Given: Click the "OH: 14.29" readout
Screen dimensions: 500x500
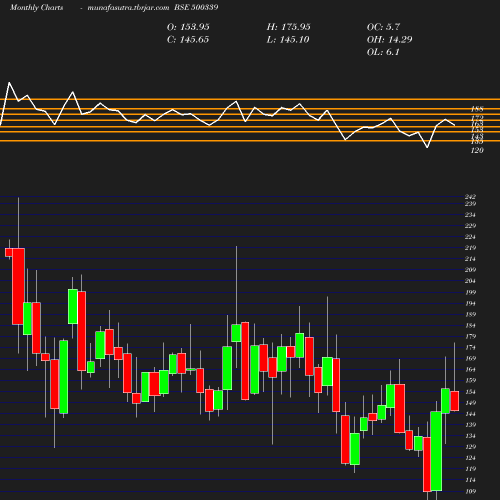Looking at the screenshot, I should pos(389,40).
